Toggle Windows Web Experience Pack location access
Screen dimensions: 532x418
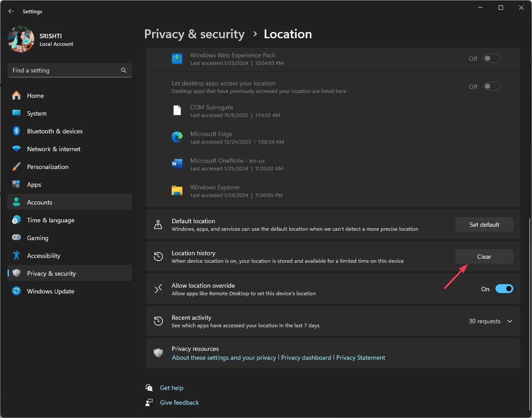point(492,58)
